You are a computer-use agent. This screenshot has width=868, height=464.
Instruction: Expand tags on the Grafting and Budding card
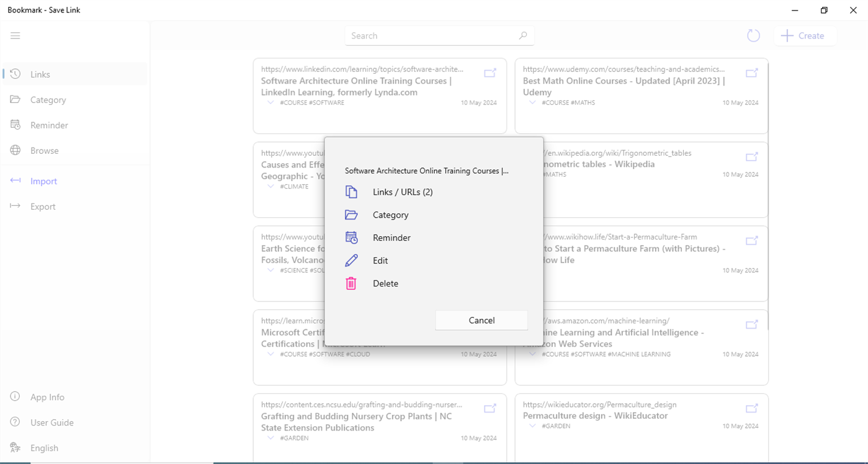point(270,438)
